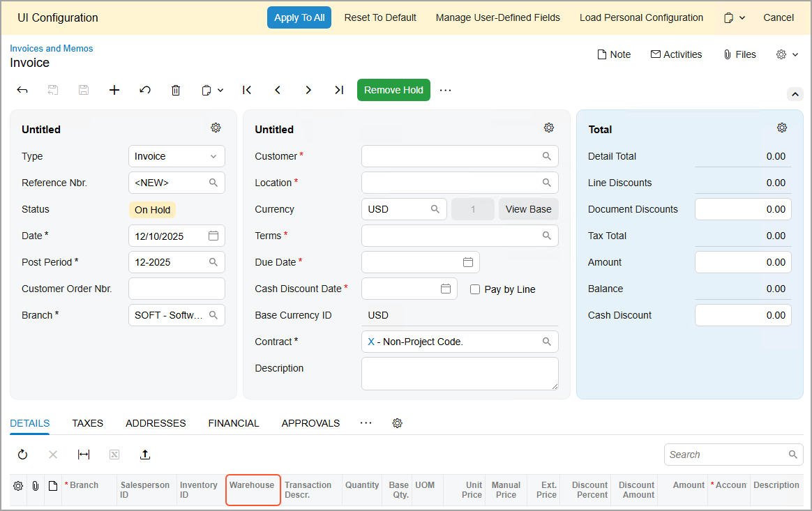The width and height of the screenshot is (812, 511).
Task: Click the Save disk toolbar icon
Action: click(x=84, y=90)
